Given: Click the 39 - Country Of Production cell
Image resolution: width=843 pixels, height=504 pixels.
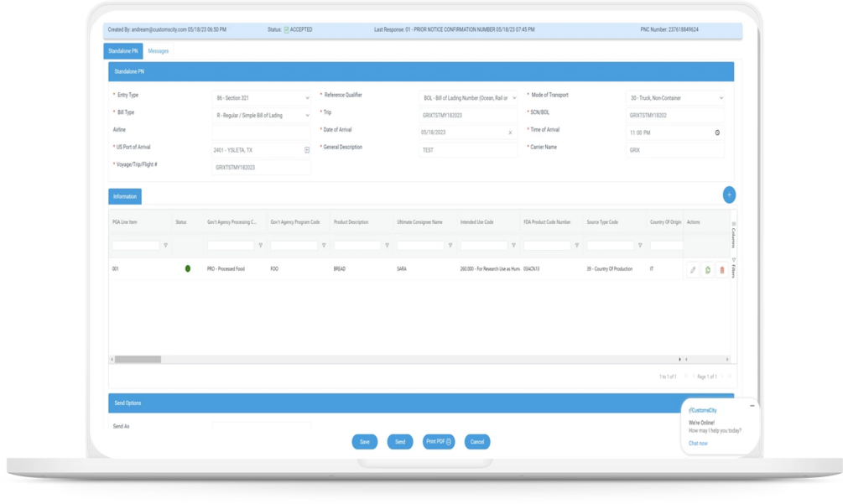Looking at the screenshot, I should tap(610, 268).
